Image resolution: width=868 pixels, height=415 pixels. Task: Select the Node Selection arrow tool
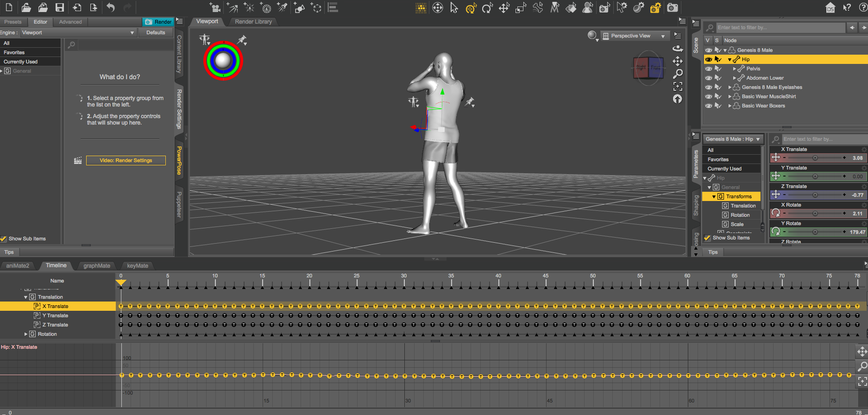pyautogui.click(x=454, y=7)
